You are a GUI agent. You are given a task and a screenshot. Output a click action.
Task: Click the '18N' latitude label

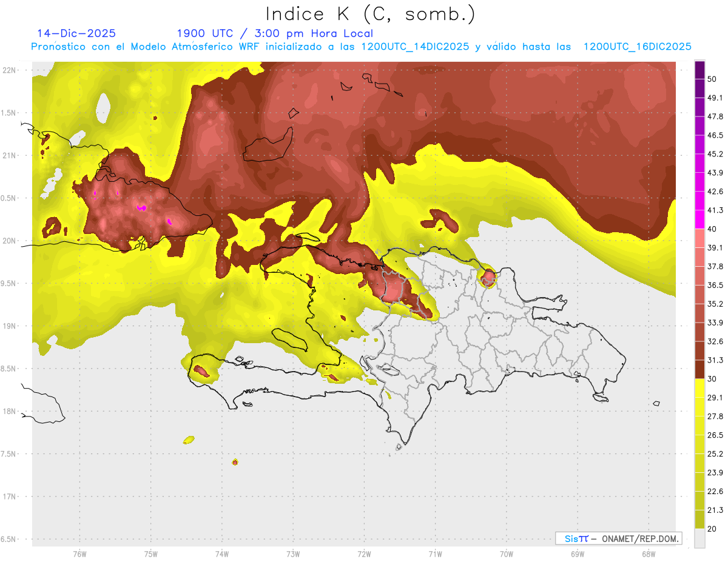point(10,412)
